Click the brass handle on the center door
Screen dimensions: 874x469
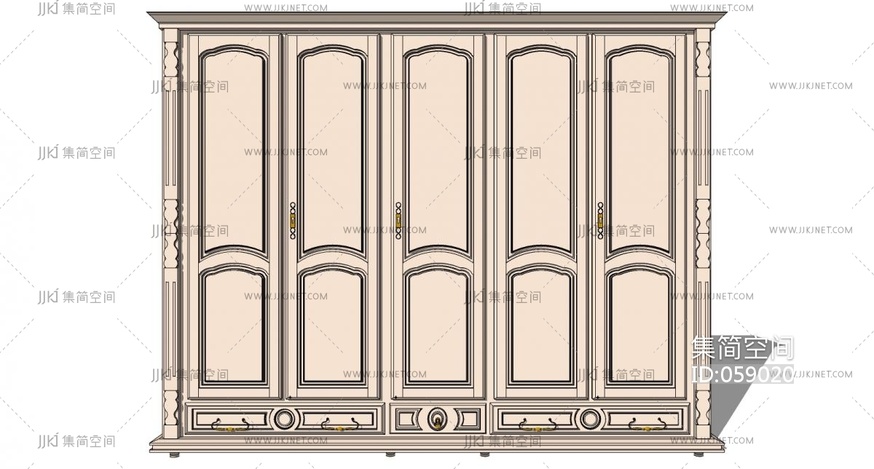point(398,220)
